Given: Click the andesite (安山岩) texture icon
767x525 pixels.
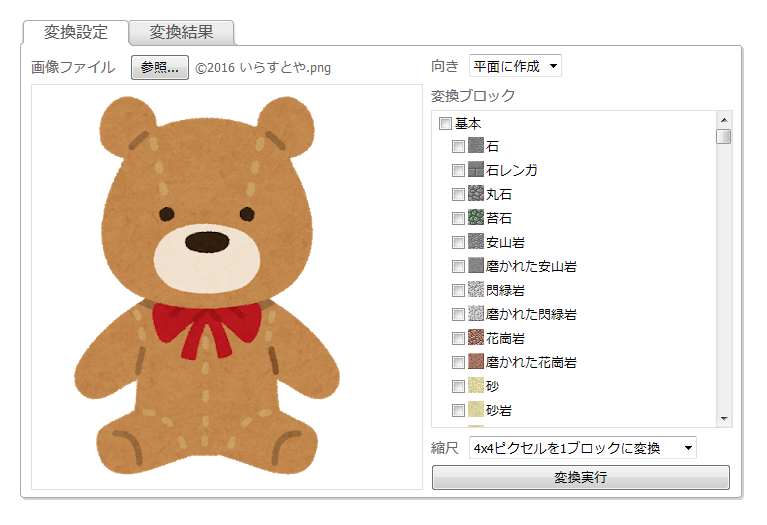Looking at the screenshot, I should click(476, 242).
